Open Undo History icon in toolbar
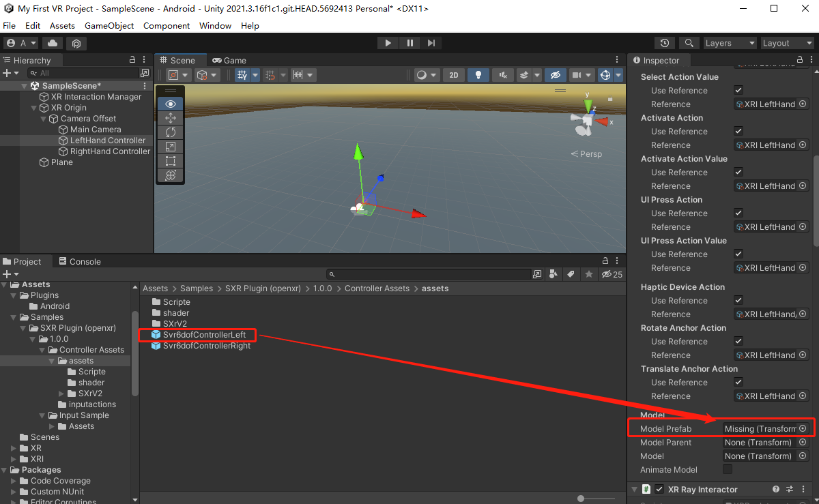 [x=665, y=43]
